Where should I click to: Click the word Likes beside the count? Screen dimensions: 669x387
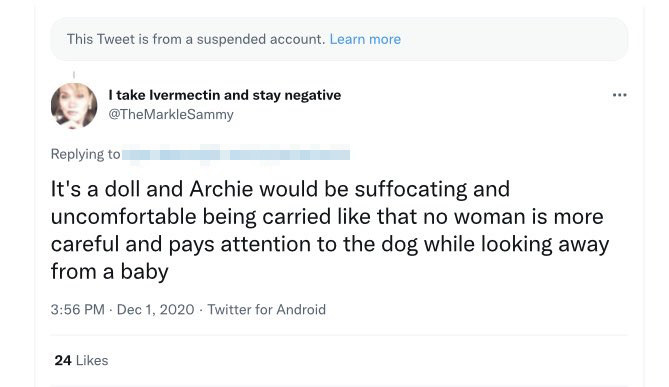click(x=92, y=361)
